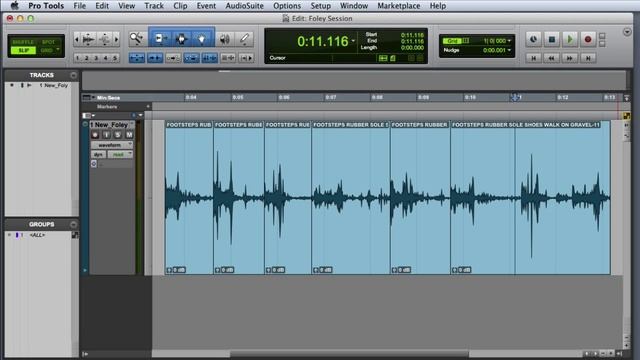Record-enable the New_Foley track
This screenshot has height=360, width=640.
coord(95,135)
